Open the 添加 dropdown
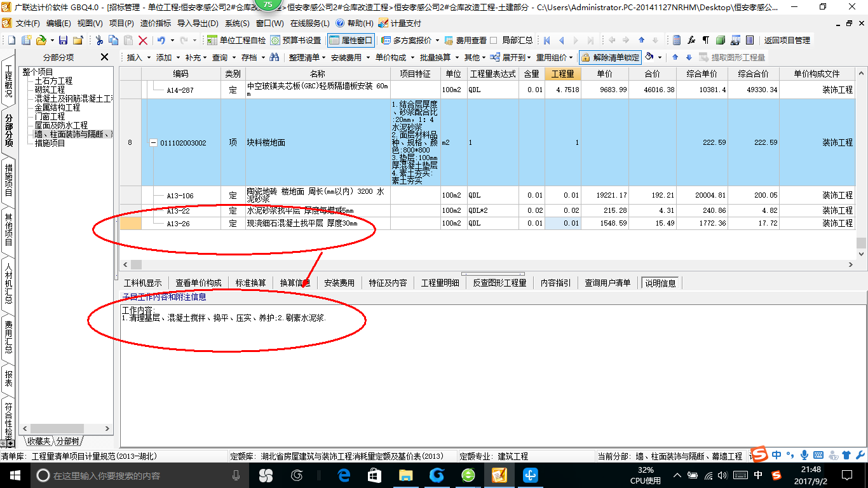The height and width of the screenshot is (488, 868). (x=168, y=57)
